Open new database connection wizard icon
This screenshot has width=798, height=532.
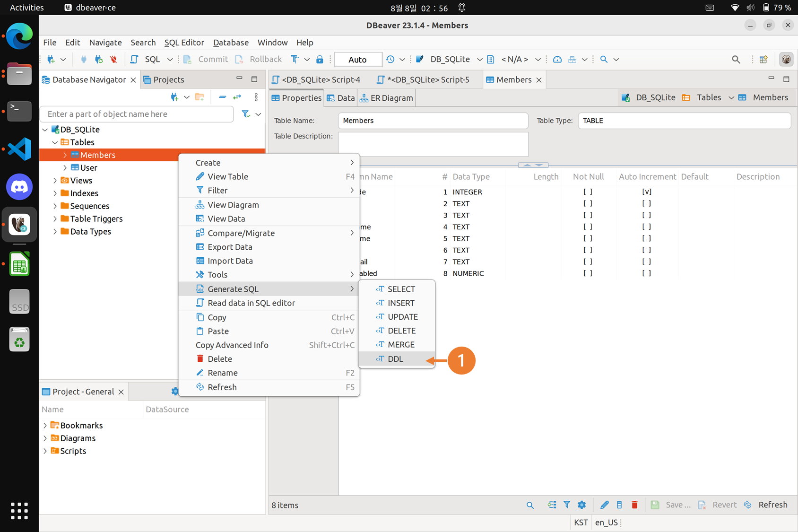51,59
